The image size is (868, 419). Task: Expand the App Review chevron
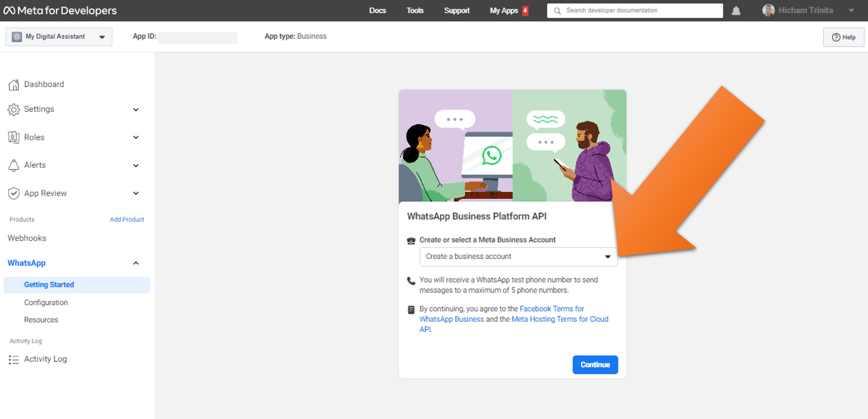[136, 194]
